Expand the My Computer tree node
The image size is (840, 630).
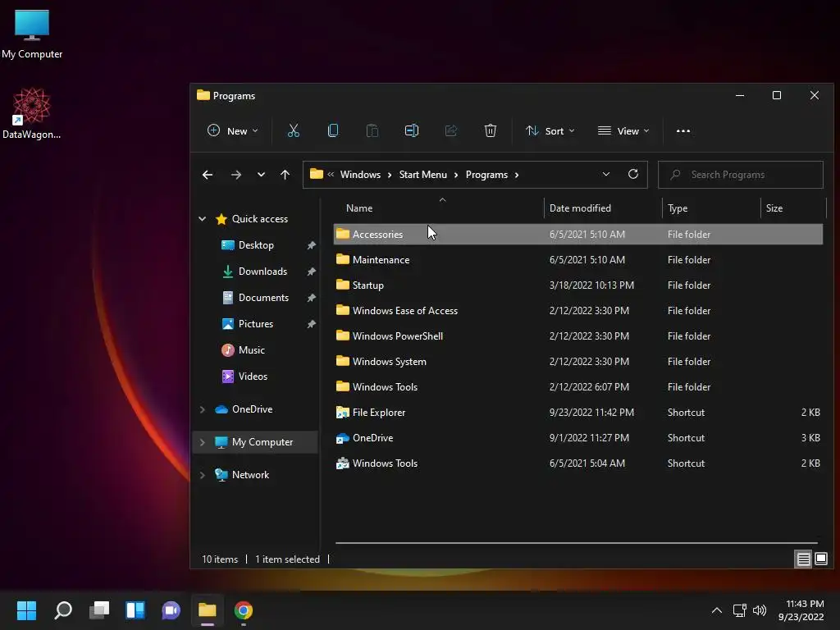click(203, 442)
